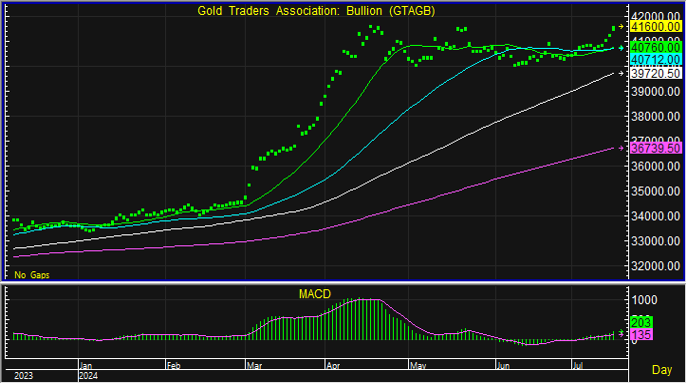Click the Apr label on the time axis
Screen dimensions: 687x384
point(333,365)
